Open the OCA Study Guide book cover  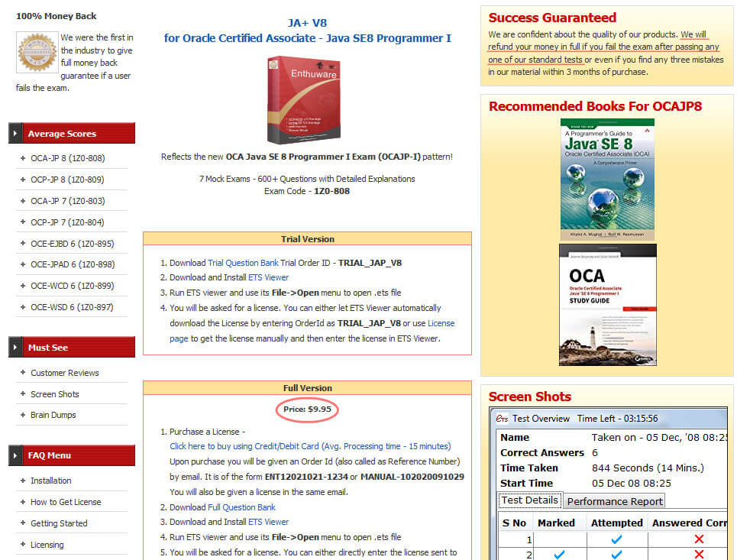click(608, 305)
